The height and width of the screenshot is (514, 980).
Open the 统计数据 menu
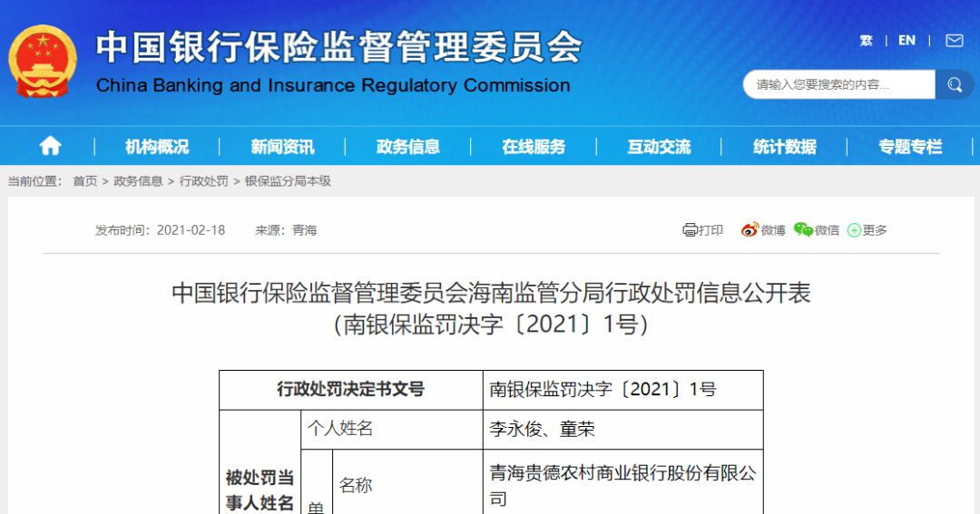pos(784,147)
